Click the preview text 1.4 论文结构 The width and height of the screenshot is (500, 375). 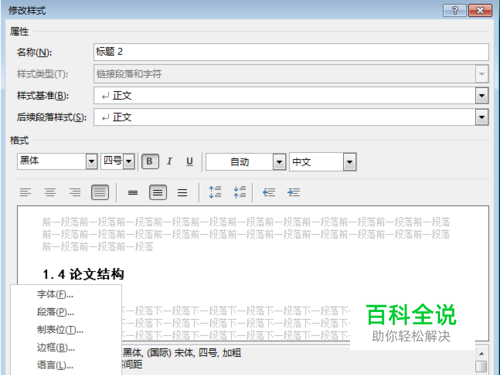point(83,275)
